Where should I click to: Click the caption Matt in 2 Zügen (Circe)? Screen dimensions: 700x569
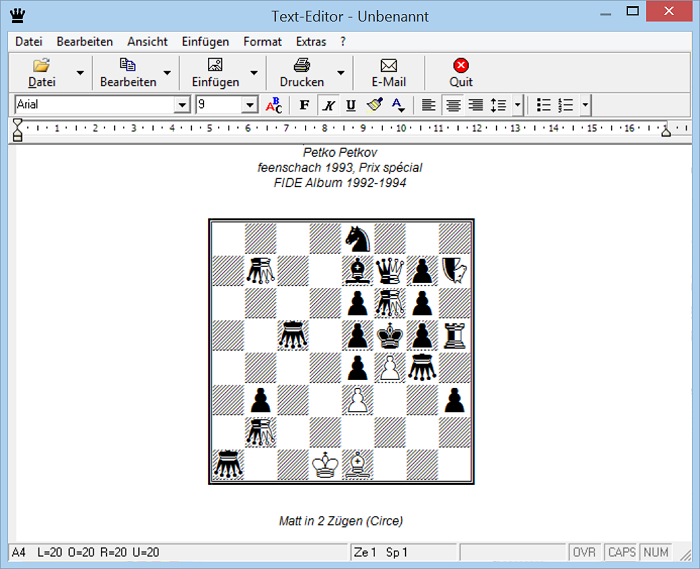[x=341, y=521]
